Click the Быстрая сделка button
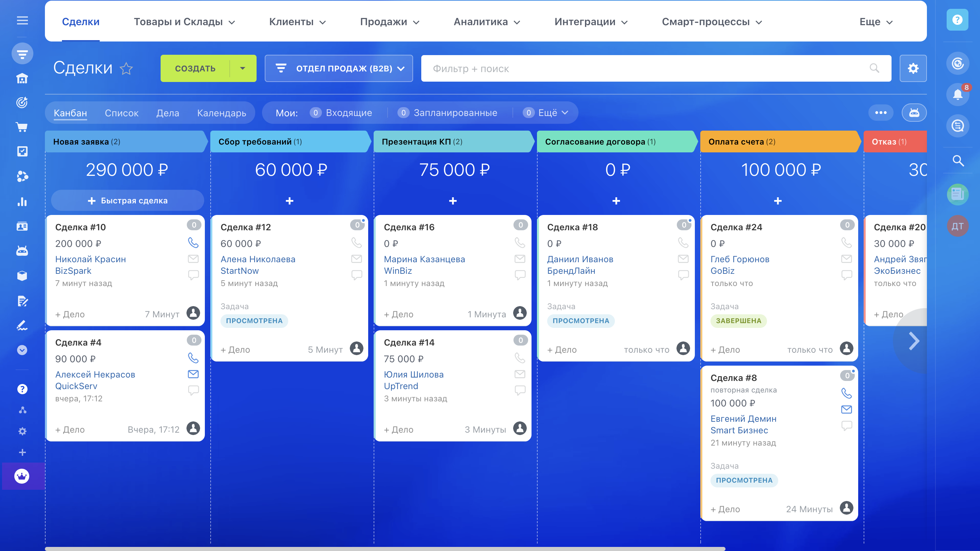980x551 pixels. coord(128,201)
